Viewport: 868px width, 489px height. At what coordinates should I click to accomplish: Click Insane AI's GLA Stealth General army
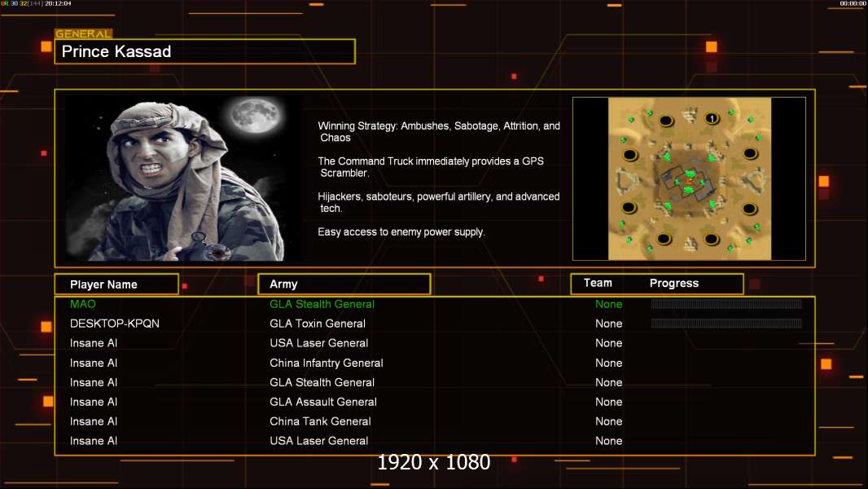pyautogui.click(x=322, y=383)
